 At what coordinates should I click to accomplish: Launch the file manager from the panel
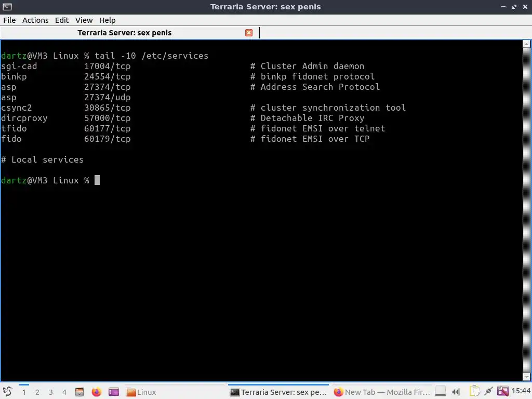pos(79,392)
